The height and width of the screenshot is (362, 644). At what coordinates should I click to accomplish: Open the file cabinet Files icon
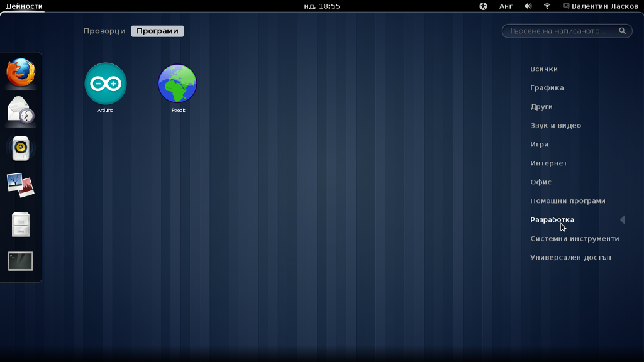[21, 224]
